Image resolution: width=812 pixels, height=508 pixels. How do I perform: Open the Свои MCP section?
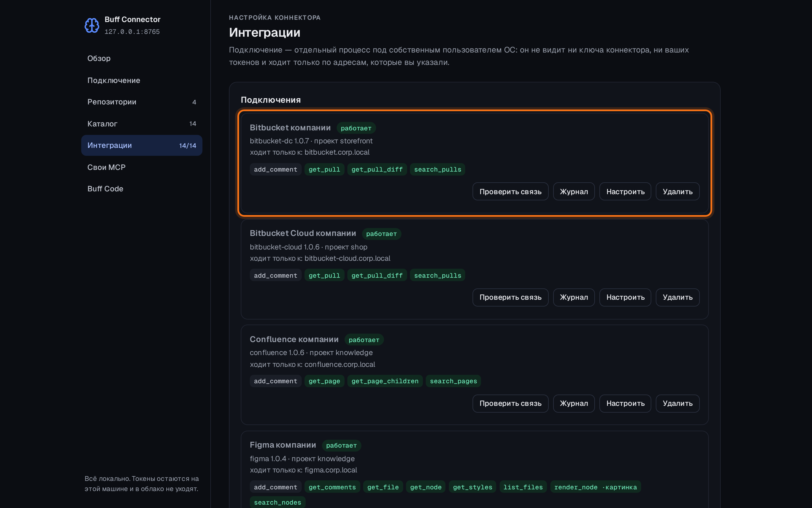(142, 167)
